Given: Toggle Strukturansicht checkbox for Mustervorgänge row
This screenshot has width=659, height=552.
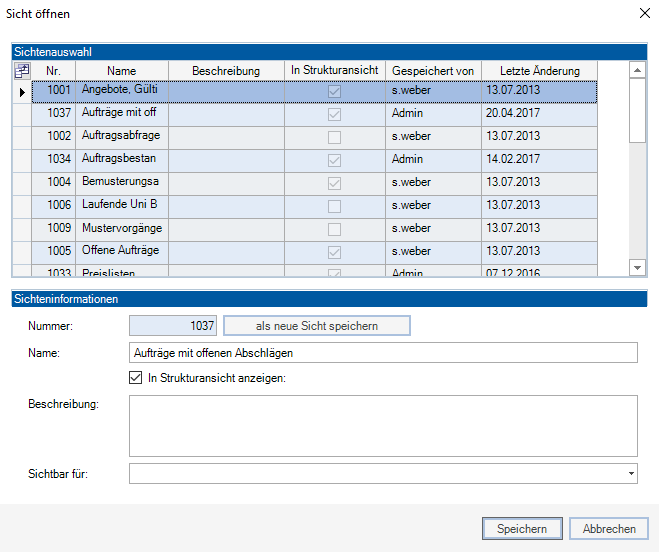Looking at the screenshot, I should (334, 228).
